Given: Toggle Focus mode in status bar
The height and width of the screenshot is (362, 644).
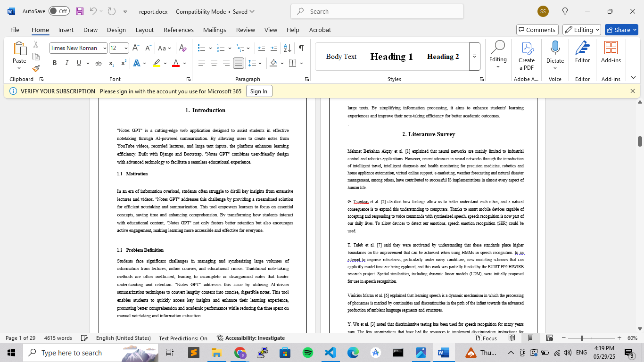Looking at the screenshot, I should [486, 338].
